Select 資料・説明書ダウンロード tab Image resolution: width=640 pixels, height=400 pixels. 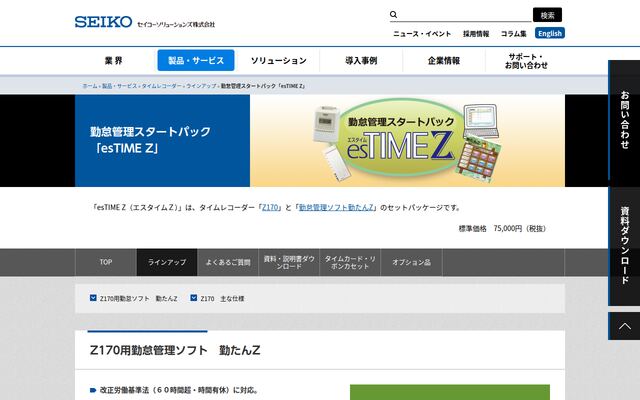pos(289,262)
